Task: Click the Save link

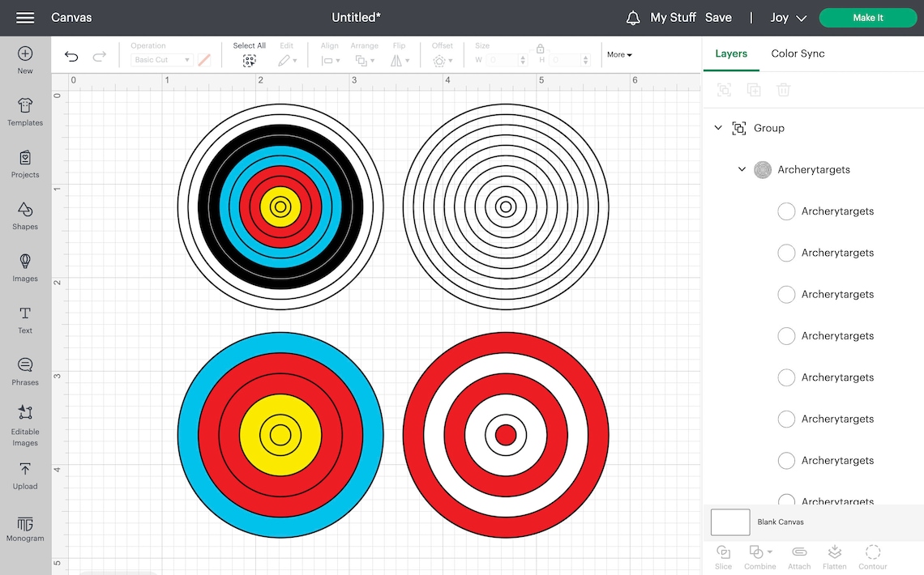Action: pyautogui.click(x=718, y=17)
